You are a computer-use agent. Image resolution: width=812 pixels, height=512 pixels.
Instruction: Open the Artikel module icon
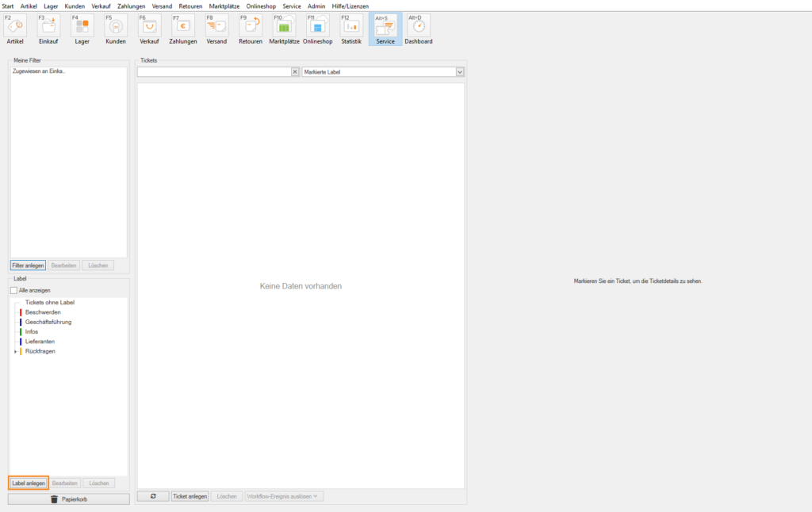click(x=15, y=26)
